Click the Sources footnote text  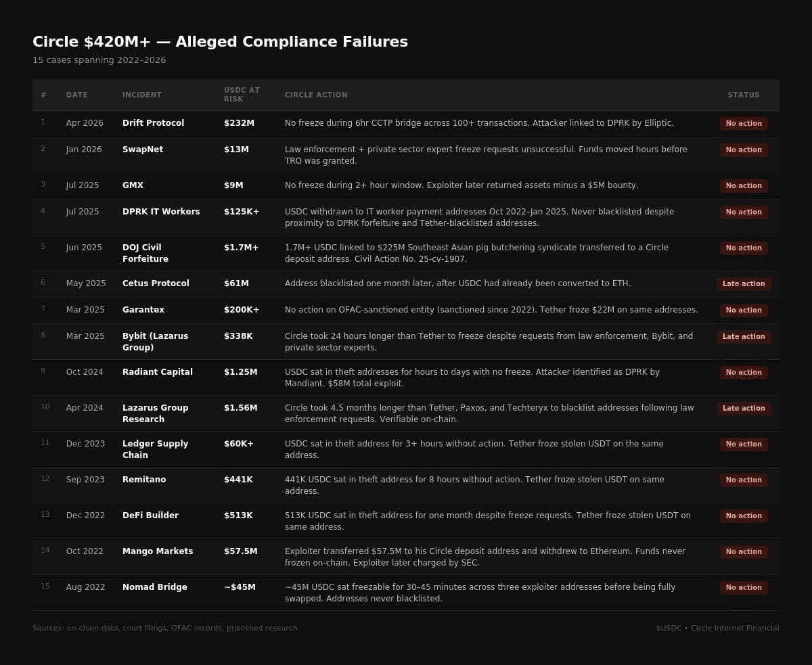(x=164, y=628)
